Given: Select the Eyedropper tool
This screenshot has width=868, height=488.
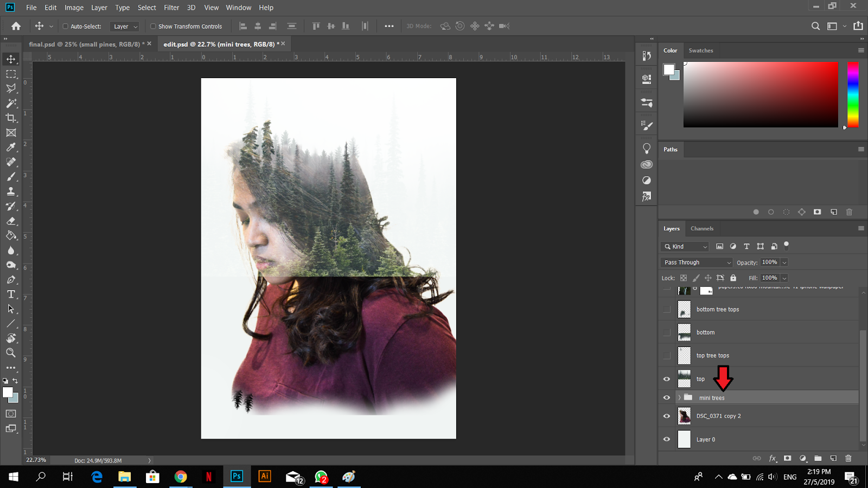Looking at the screenshot, I should click(x=11, y=147).
